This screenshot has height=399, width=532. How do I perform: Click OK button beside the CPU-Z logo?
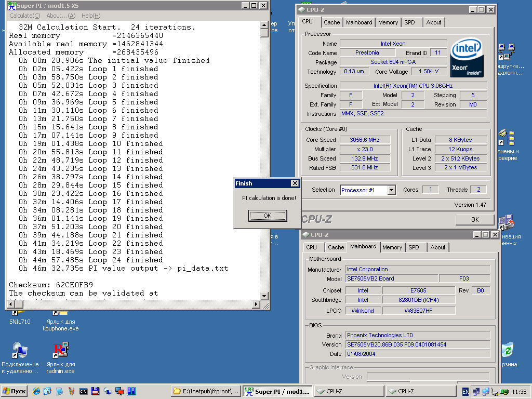(475, 220)
